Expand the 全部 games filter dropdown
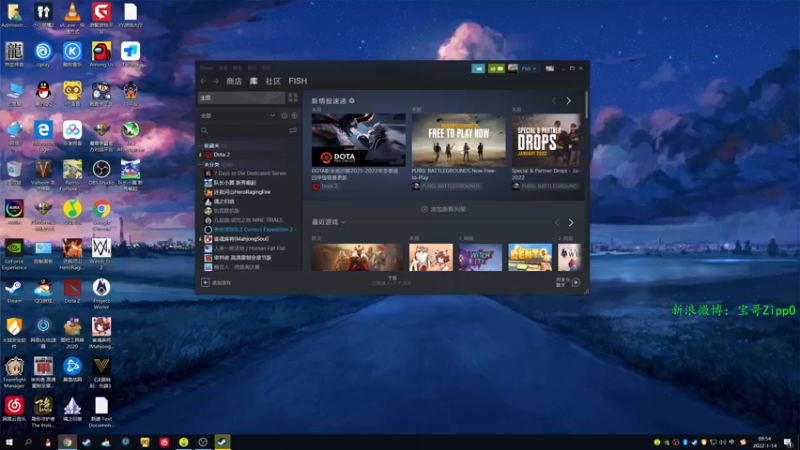Image resolution: width=800 pixels, height=450 pixels. pyautogui.click(x=237, y=116)
